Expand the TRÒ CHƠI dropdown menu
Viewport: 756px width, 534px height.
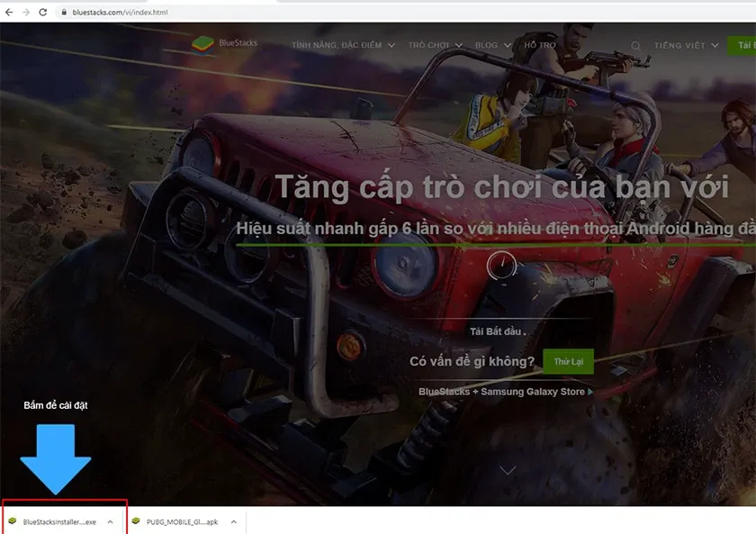(432, 44)
